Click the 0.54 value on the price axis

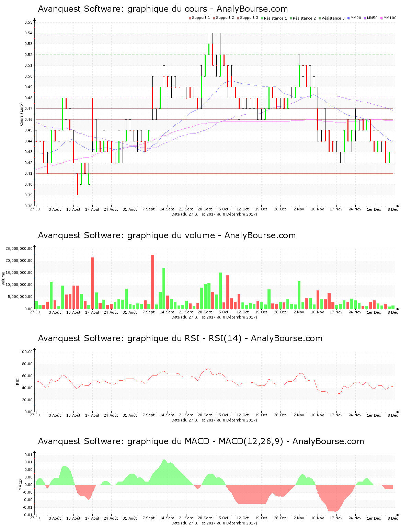coord(28,33)
